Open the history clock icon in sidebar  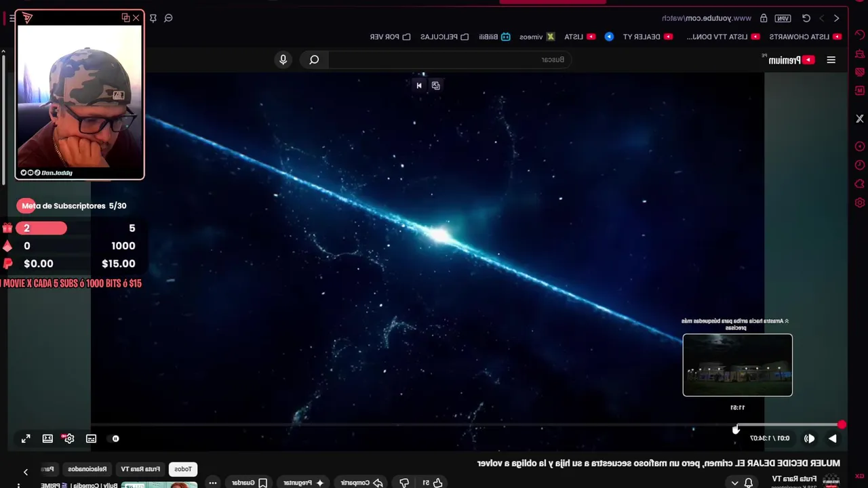pos(860,165)
